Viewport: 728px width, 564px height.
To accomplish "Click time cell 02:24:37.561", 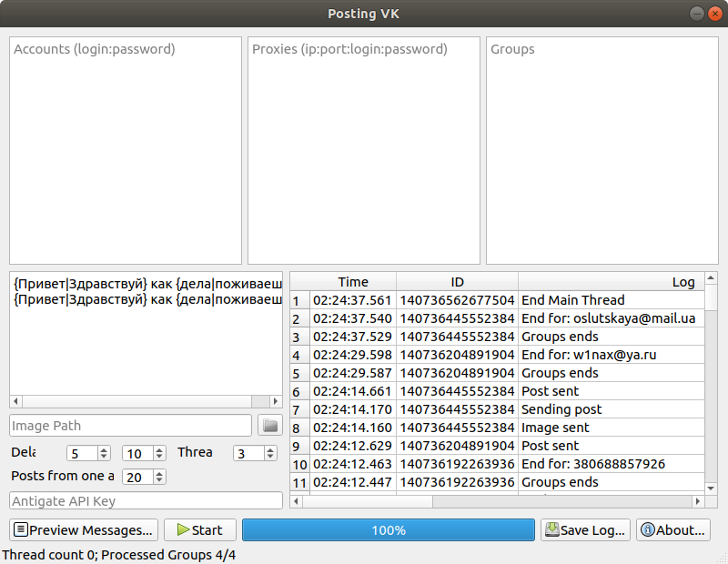I will coord(353,300).
